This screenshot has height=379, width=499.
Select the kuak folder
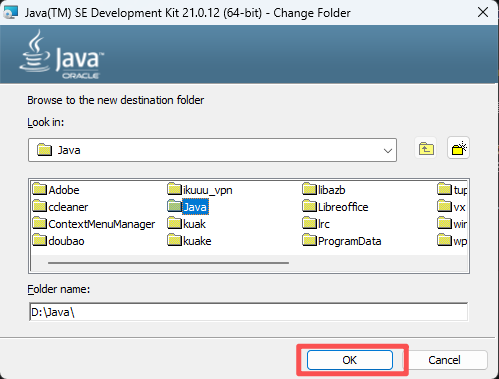(187, 224)
